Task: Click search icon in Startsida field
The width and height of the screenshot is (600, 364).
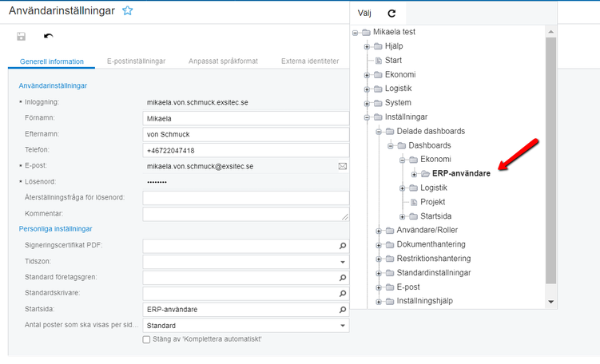Action: point(343,310)
